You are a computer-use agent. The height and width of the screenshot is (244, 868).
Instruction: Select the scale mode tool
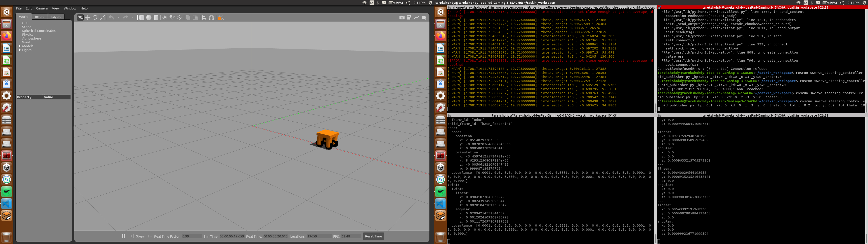pos(102,18)
